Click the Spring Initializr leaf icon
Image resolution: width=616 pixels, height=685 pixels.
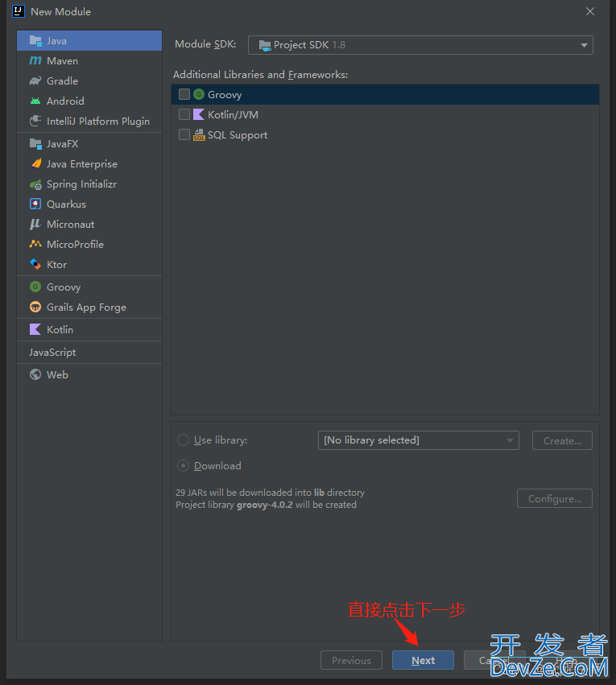[x=35, y=184]
